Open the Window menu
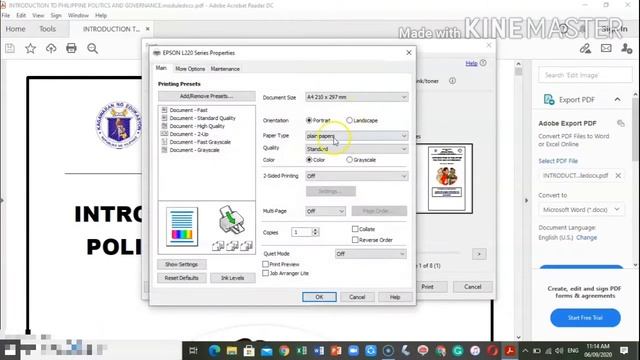The height and width of the screenshot is (360, 640). pos(78,16)
